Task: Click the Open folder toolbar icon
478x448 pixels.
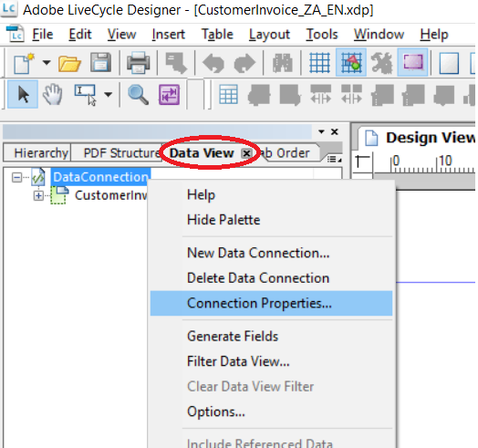Action: coord(69,63)
